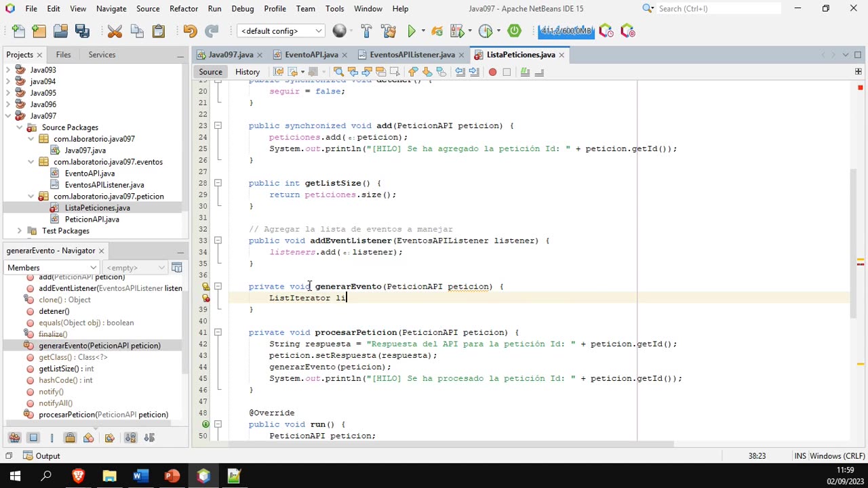Open the Team menu
The width and height of the screenshot is (868, 488).
click(x=305, y=9)
